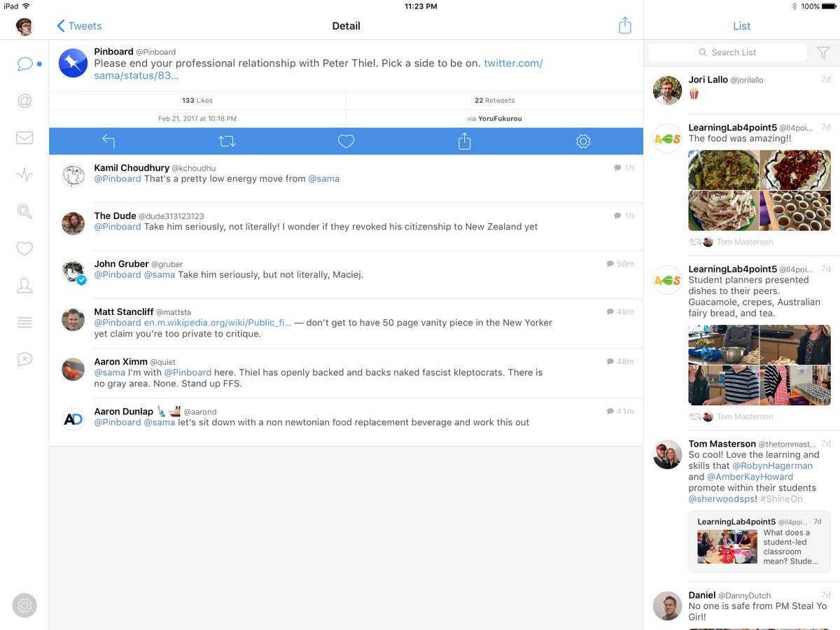Tap @sherwoodsps mention
The height and width of the screenshot is (630, 840).
722,499
